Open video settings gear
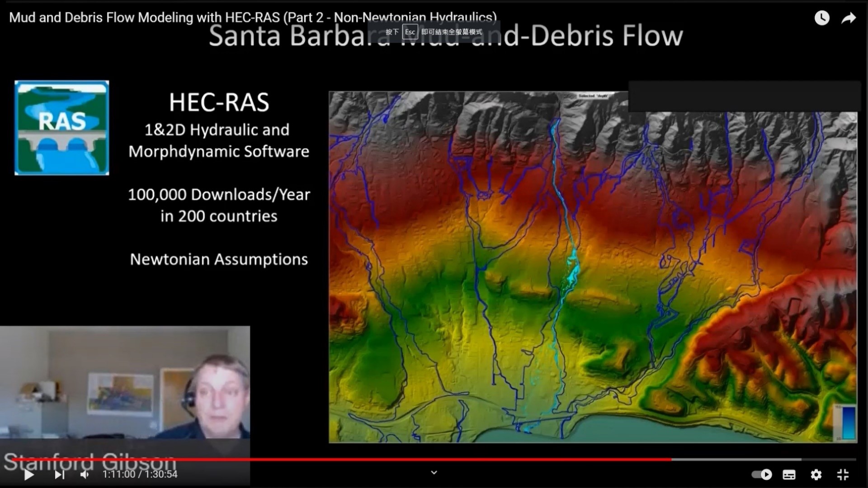868x488 pixels. click(x=816, y=474)
